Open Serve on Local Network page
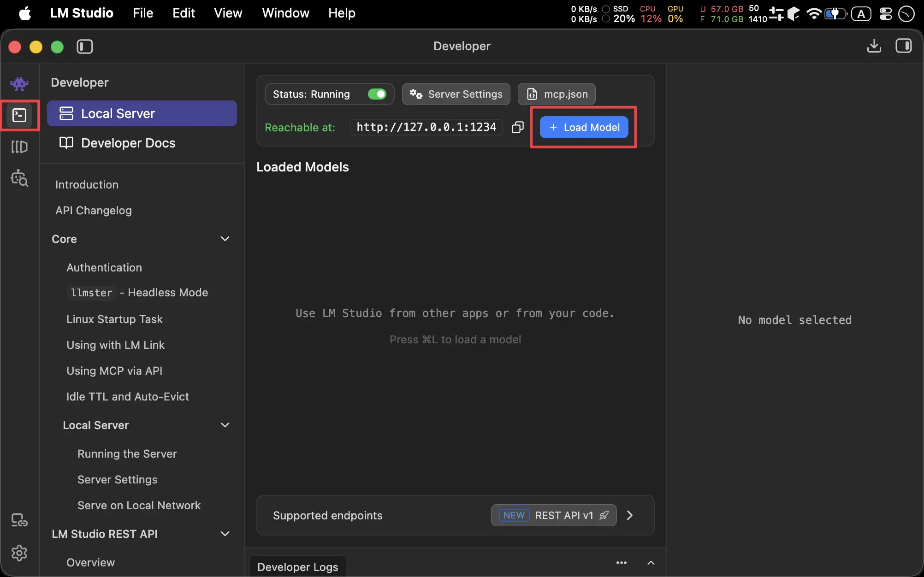Viewport: 924px width, 577px height. click(x=139, y=505)
